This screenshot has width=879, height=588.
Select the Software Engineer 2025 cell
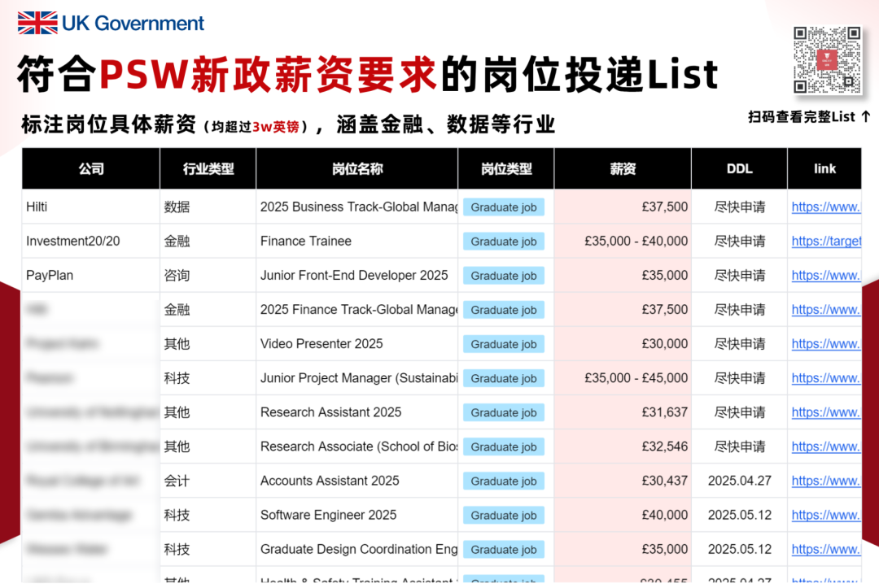357,515
